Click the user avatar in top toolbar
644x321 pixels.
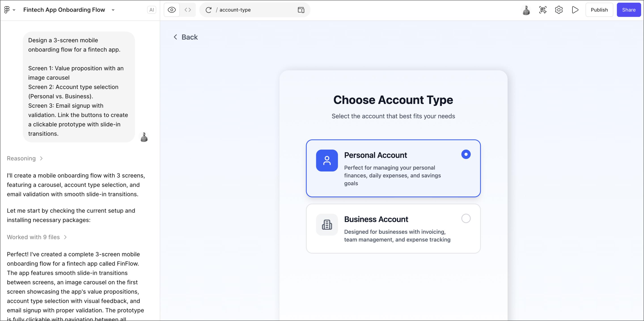526,10
